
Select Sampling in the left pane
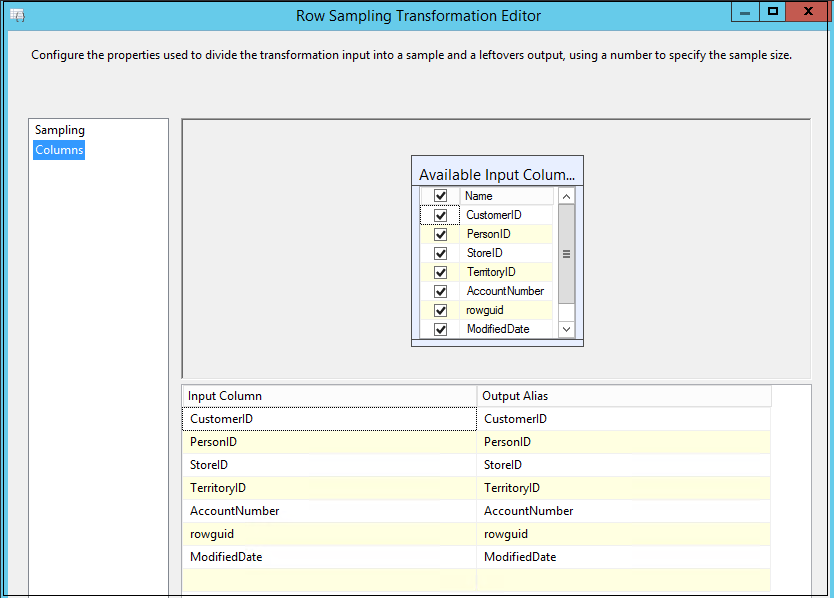coord(60,130)
